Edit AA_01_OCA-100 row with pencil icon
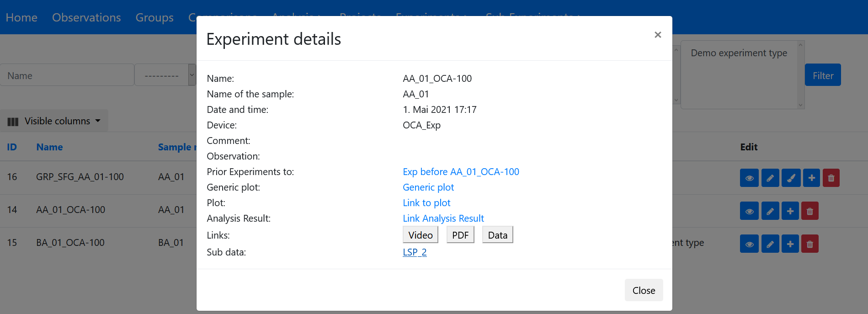This screenshot has height=314, width=868. tap(770, 211)
